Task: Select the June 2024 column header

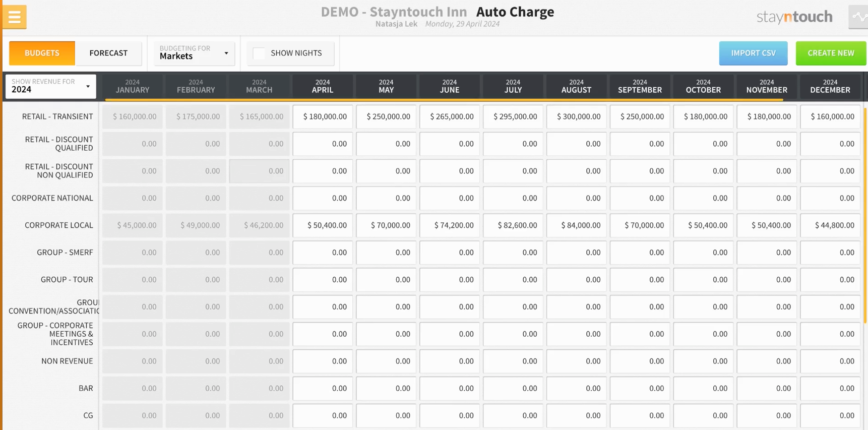Action: pos(450,86)
